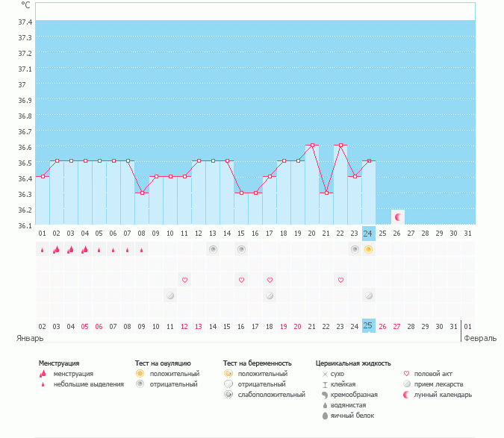Click negative ovulation test icon on cycle day 13

pos(213,249)
